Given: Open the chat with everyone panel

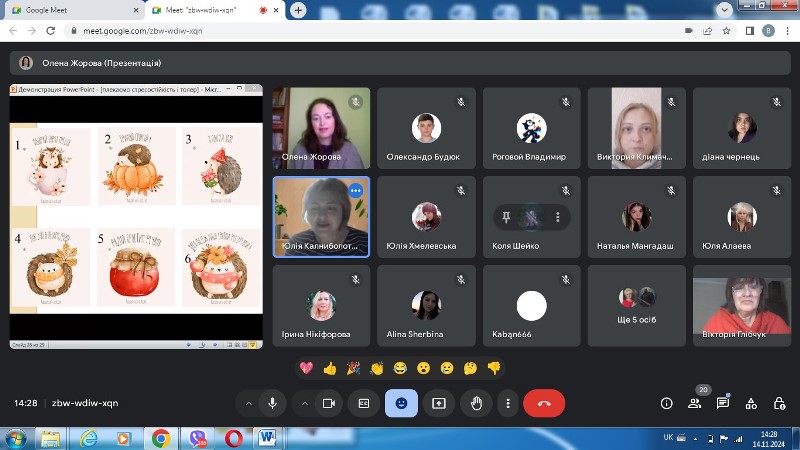Looking at the screenshot, I should click(x=722, y=403).
